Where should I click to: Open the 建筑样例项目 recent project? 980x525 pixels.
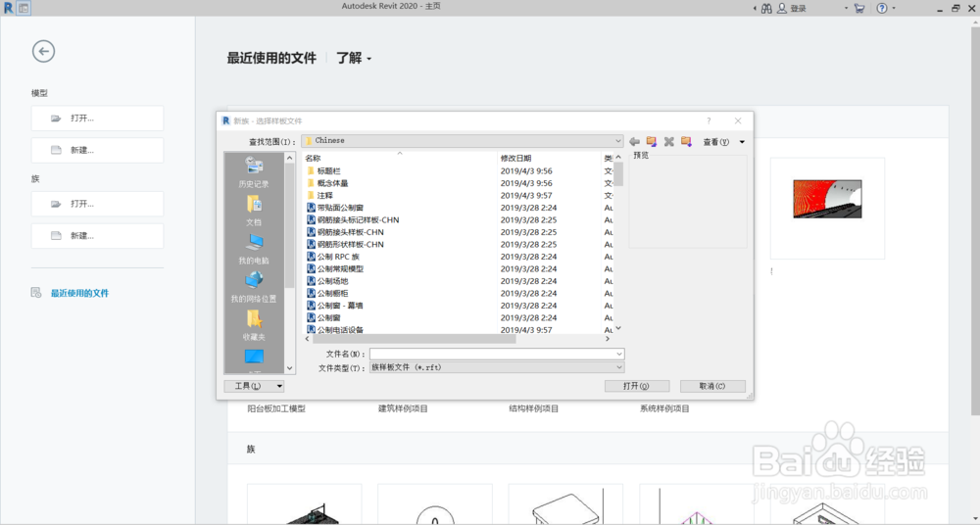pyautogui.click(x=403, y=408)
